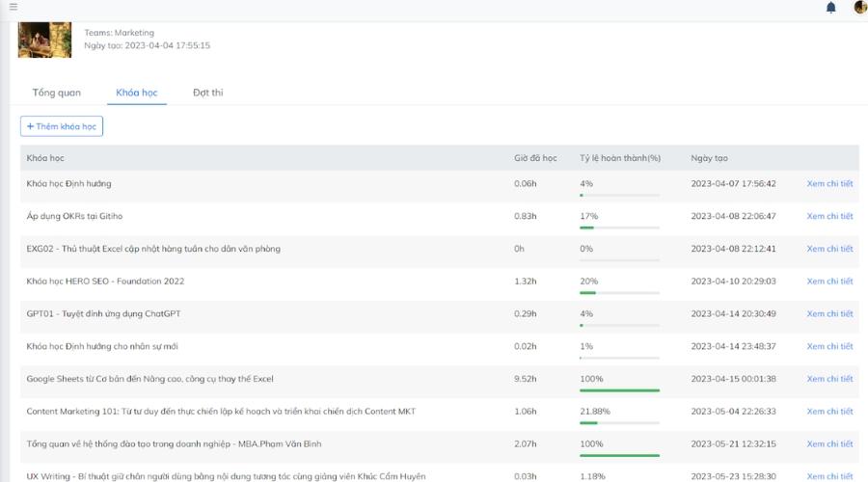Open the Đợt thi tab
This screenshot has width=868, height=482.
[x=207, y=93]
